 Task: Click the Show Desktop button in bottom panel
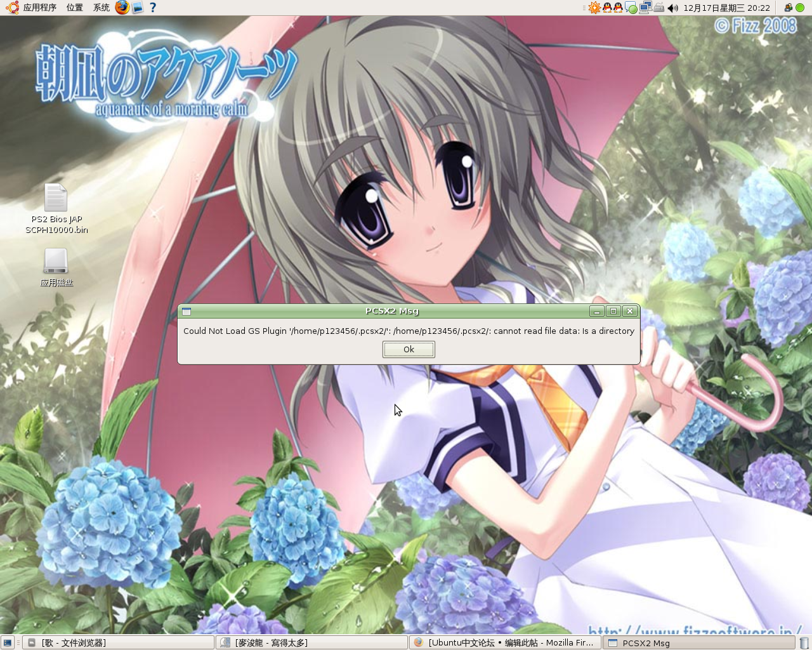(8, 642)
